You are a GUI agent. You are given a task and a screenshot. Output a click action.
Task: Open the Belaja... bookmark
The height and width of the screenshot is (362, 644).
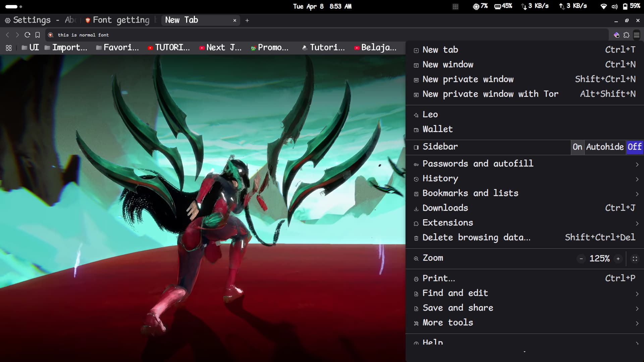pos(375,48)
